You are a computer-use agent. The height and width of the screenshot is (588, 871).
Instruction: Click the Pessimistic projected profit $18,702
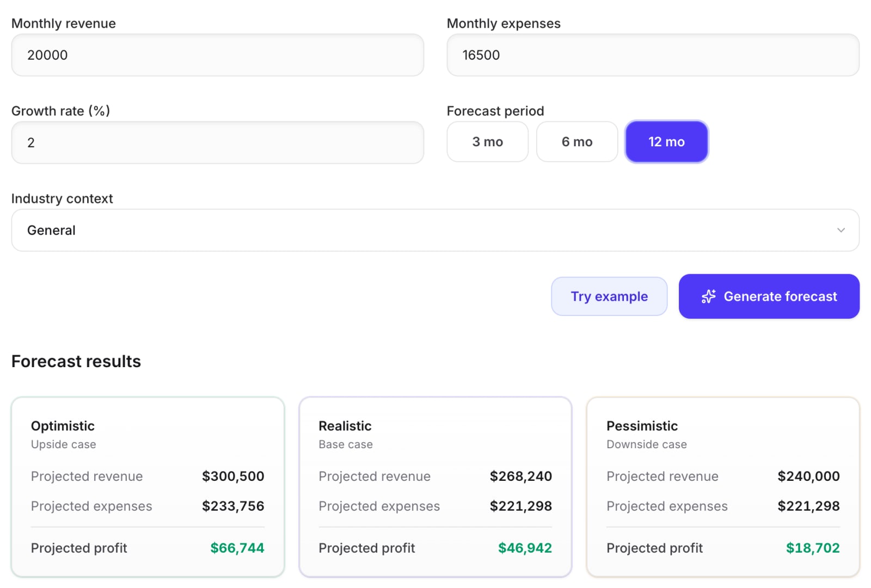pyautogui.click(x=813, y=548)
